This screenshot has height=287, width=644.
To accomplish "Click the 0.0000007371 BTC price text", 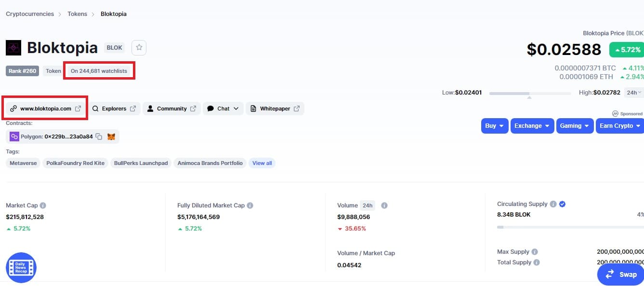I will click(x=585, y=68).
